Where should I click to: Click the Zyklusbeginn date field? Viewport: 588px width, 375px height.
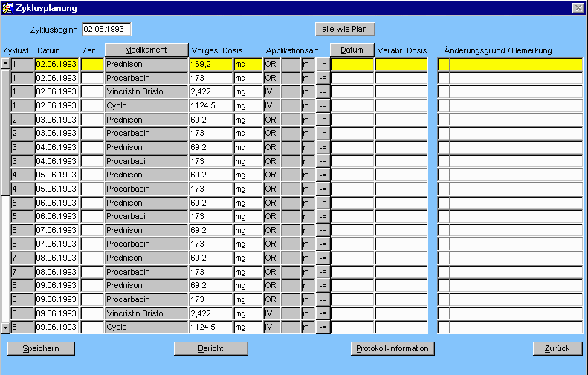point(106,29)
